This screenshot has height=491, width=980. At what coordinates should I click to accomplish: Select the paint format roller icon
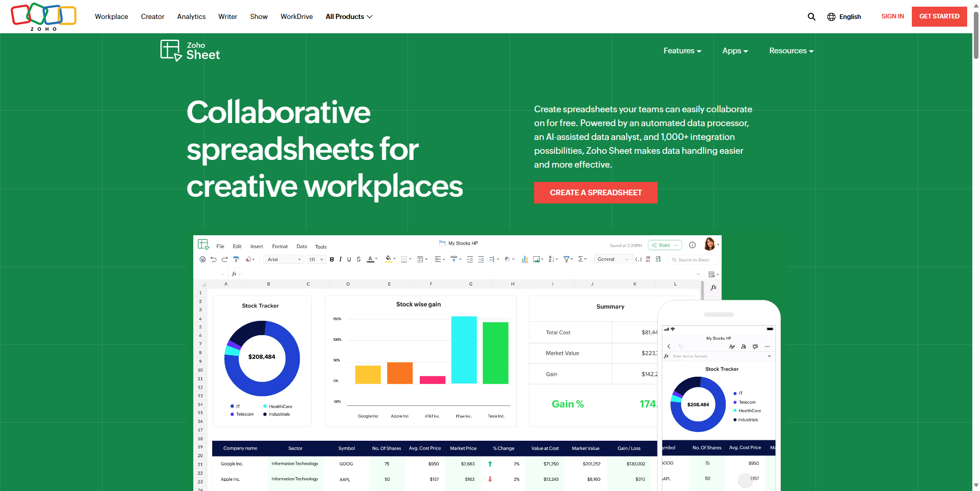pos(236,259)
